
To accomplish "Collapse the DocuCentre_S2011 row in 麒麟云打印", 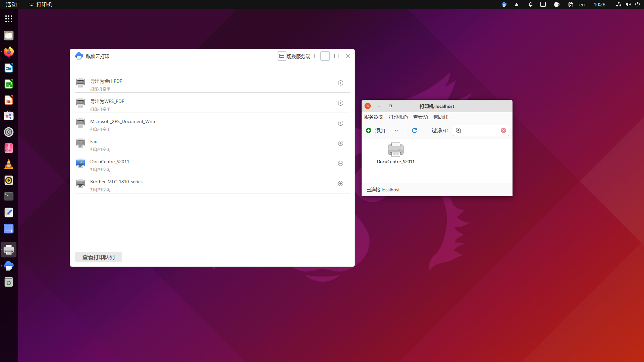I will coord(340,163).
